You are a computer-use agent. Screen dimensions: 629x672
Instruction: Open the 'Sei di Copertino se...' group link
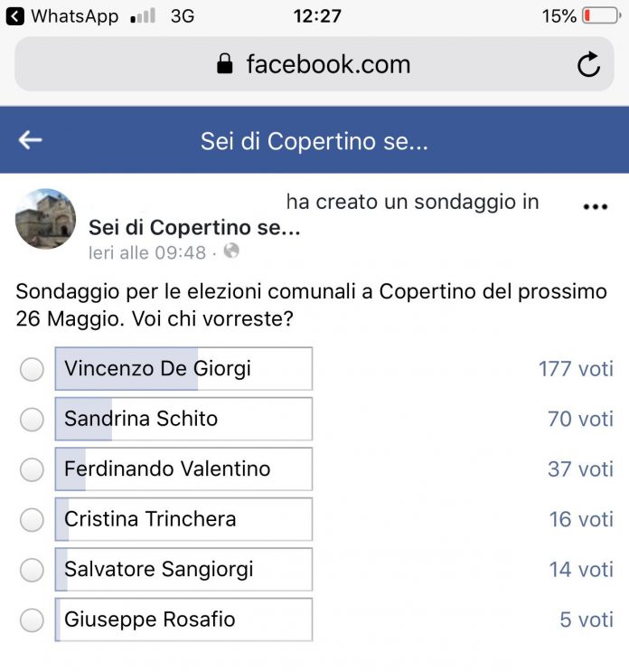coord(193,227)
